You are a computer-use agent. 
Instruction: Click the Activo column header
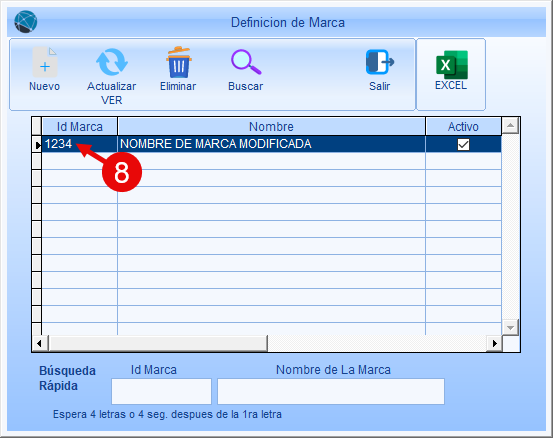[463, 126]
